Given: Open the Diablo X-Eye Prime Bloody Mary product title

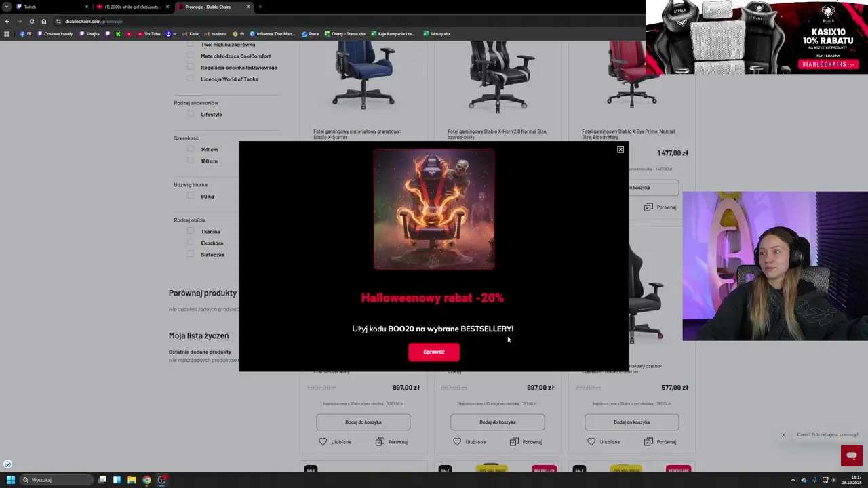Looking at the screenshot, I should coord(628,134).
